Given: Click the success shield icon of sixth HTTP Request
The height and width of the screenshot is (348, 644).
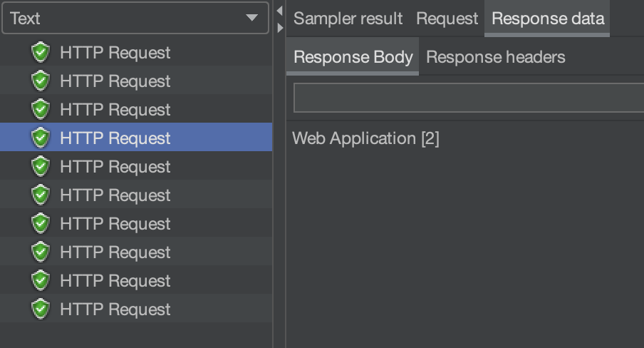Looking at the screenshot, I should click(x=41, y=195).
